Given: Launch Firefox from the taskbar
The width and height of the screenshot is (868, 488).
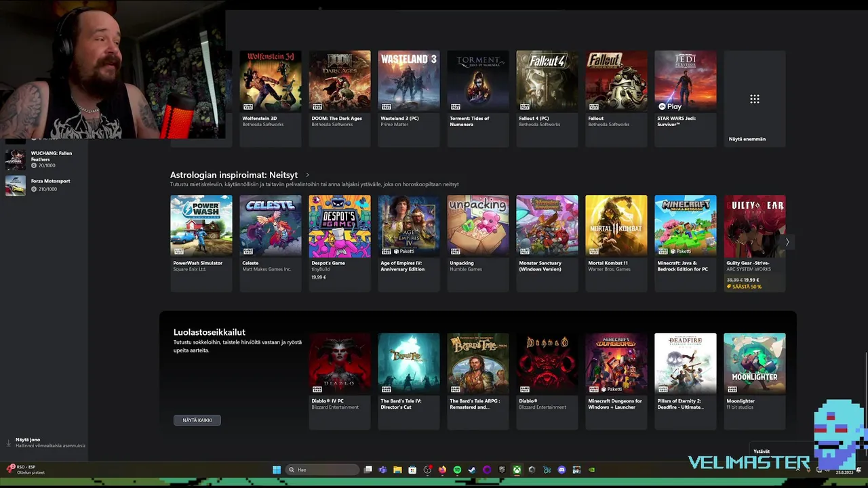Looking at the screenshot, I should 442,470.
